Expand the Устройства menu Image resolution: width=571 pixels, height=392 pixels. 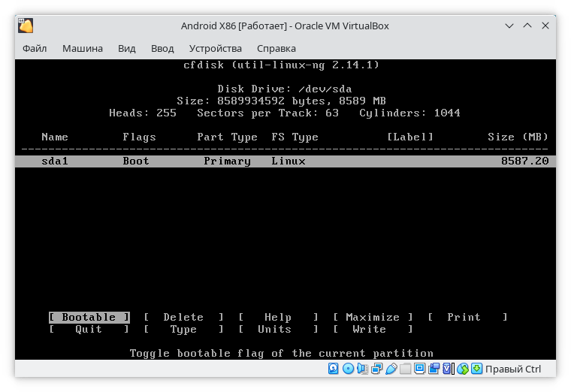215,49
